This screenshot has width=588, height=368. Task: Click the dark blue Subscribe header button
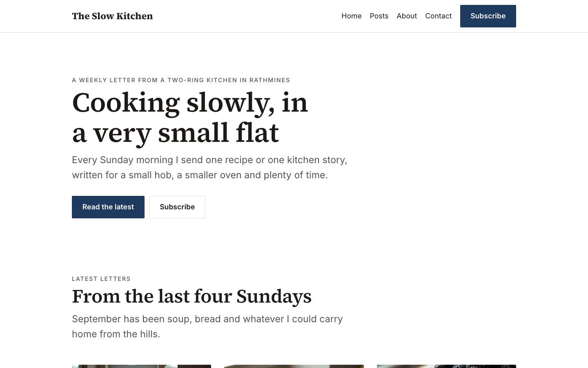tap(488, 16)
